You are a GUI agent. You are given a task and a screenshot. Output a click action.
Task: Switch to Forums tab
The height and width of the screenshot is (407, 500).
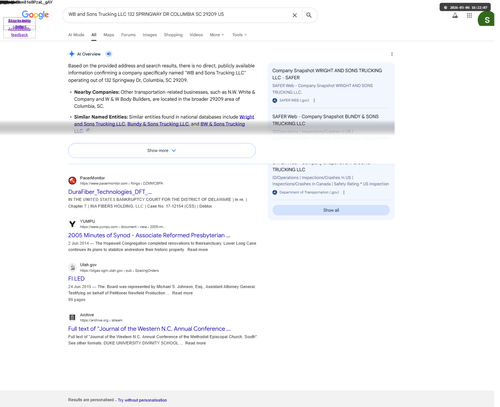[x=128, y=35]
